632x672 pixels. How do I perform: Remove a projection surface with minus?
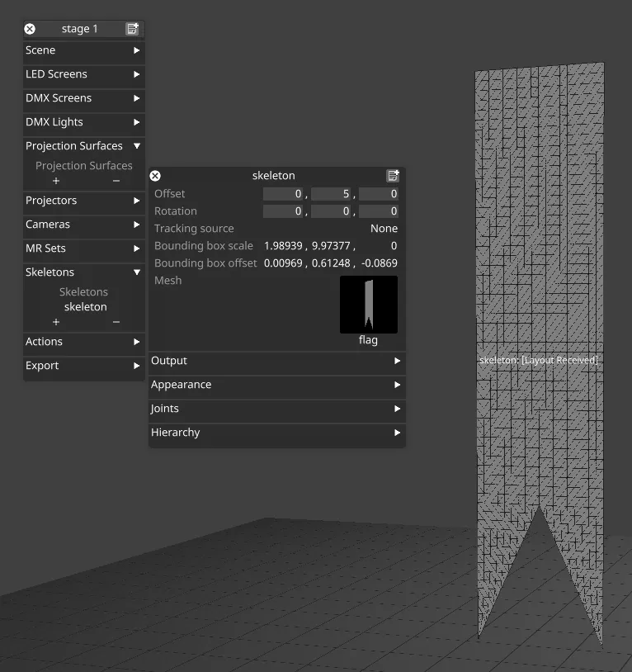116,181
